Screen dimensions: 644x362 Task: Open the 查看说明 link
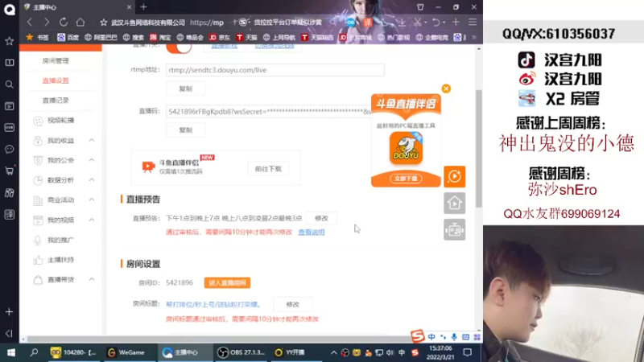coord(312,232)
